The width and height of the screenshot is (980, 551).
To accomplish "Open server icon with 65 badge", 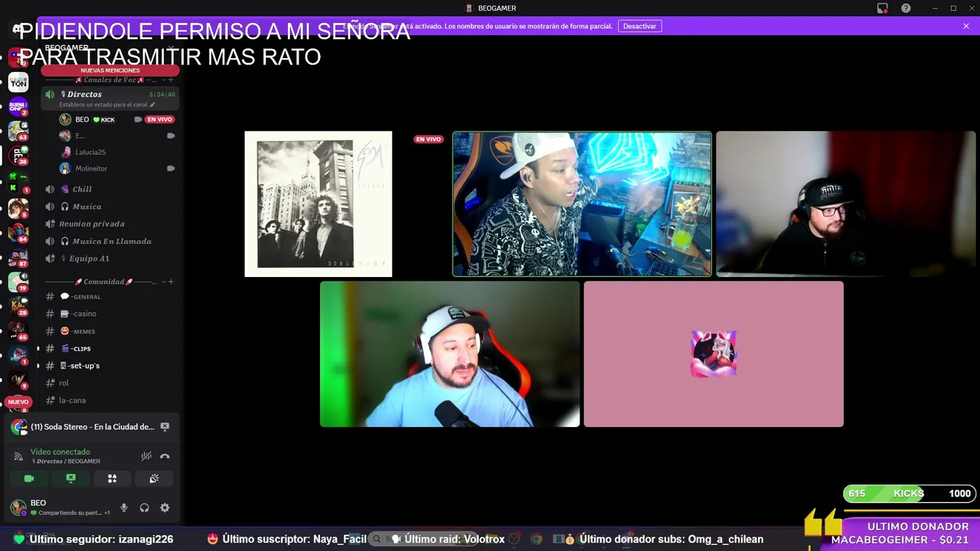I will (x=18, y=331).
